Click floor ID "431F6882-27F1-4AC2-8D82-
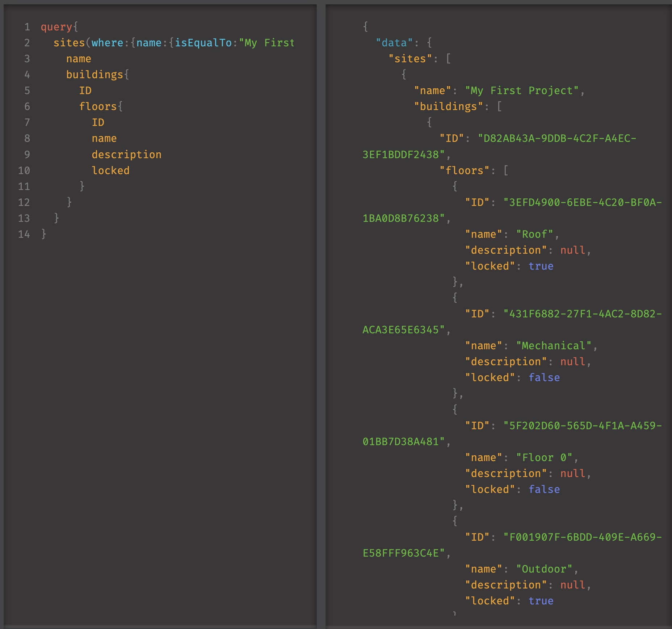The width and height of the screenshot is (672, 629). click(x=583, y=314)
